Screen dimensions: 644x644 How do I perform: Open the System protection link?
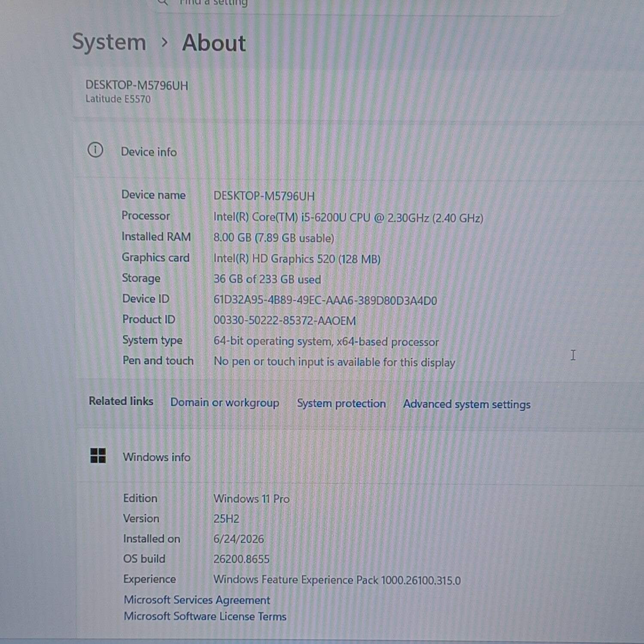pos(341,404)
